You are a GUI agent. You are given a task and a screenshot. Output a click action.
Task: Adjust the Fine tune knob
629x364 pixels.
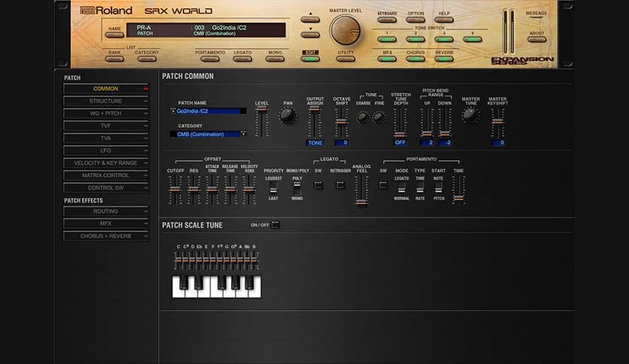(378, 117)
